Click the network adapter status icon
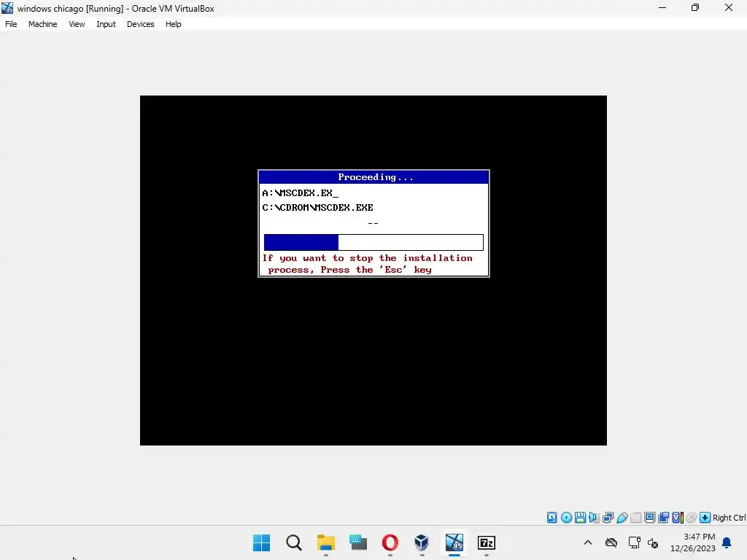Viewport: 747px width, 560px height. 608,518
